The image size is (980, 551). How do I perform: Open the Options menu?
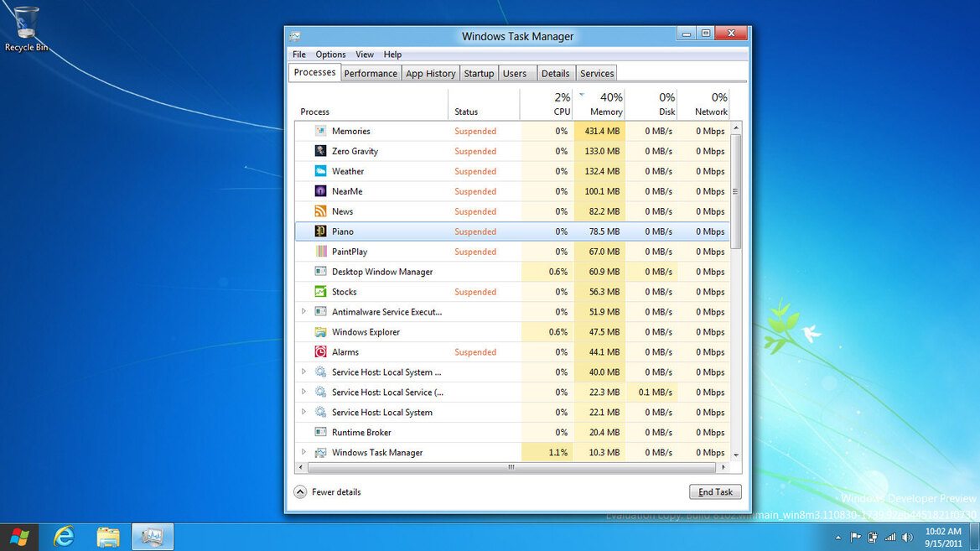[330, 55]
